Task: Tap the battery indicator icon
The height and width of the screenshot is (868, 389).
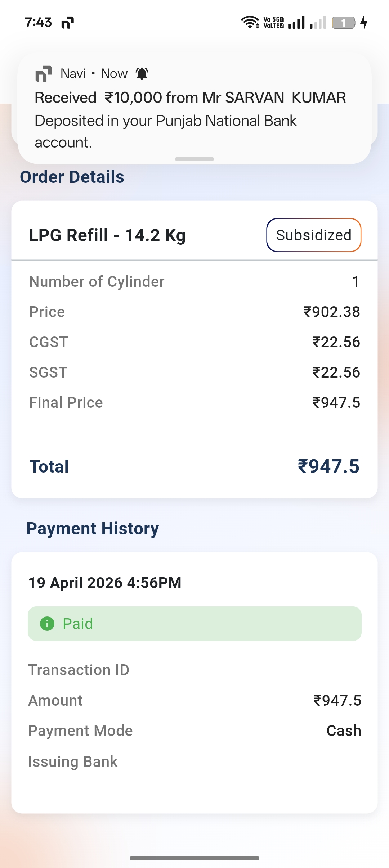Action: (344, 23)
